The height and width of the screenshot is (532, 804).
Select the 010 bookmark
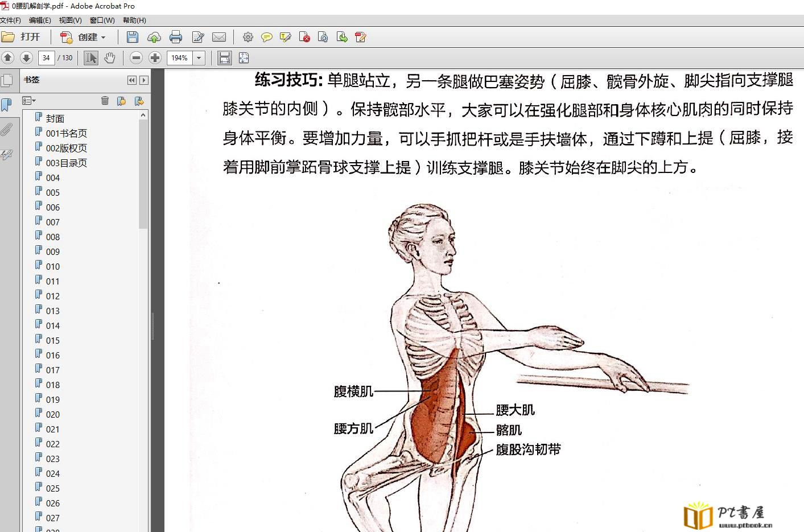pos(53,266)
